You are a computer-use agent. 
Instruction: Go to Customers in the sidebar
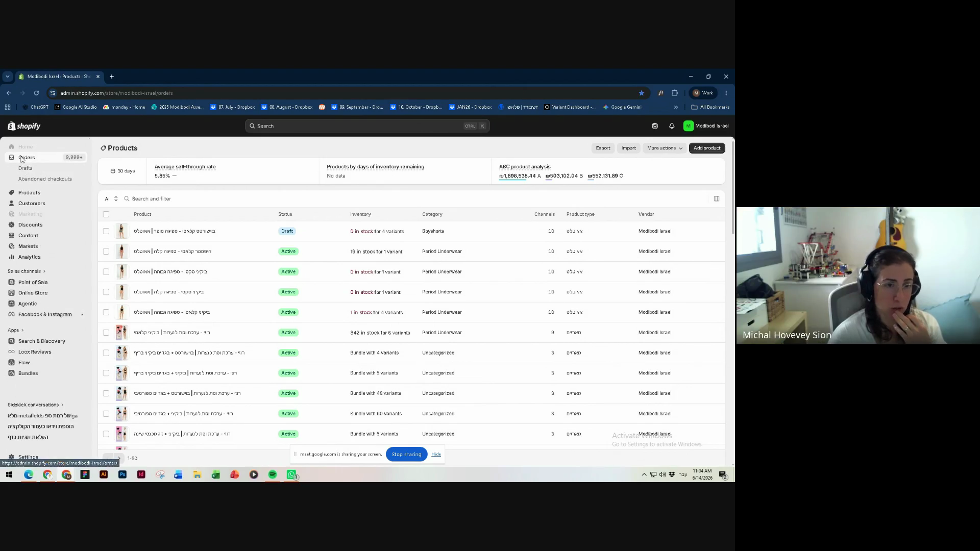(x=32, y=204)
